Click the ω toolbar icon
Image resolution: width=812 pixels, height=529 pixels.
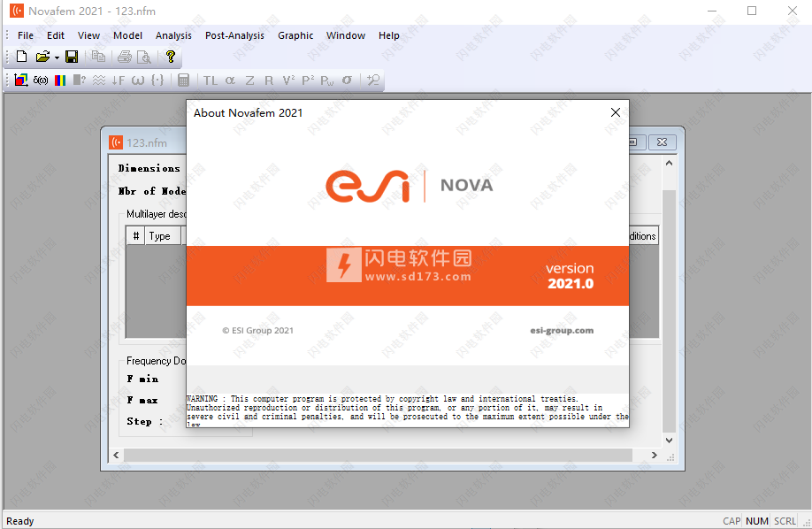[138, 80]
